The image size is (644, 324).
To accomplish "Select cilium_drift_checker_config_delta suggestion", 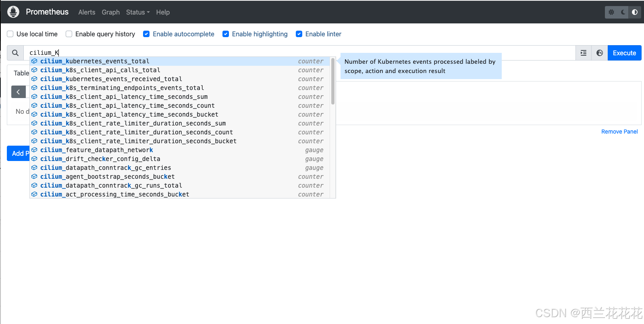I will [180, 159].
